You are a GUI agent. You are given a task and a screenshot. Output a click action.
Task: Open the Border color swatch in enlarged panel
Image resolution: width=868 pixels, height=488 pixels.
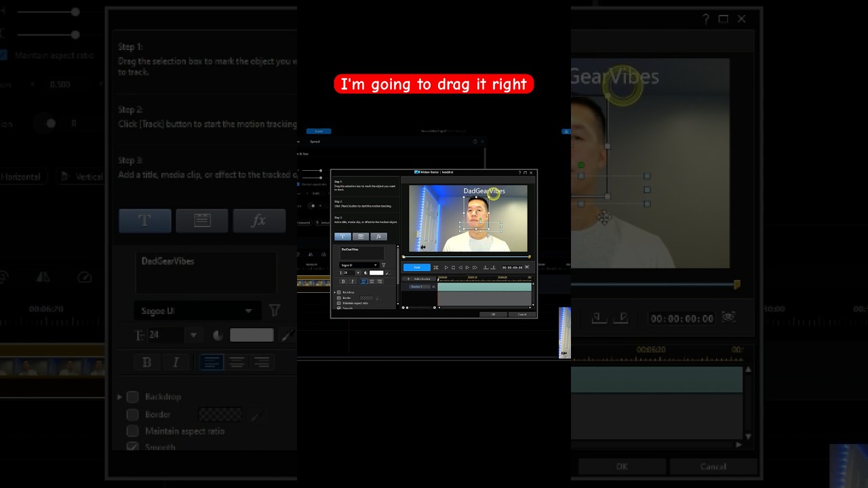220,414
